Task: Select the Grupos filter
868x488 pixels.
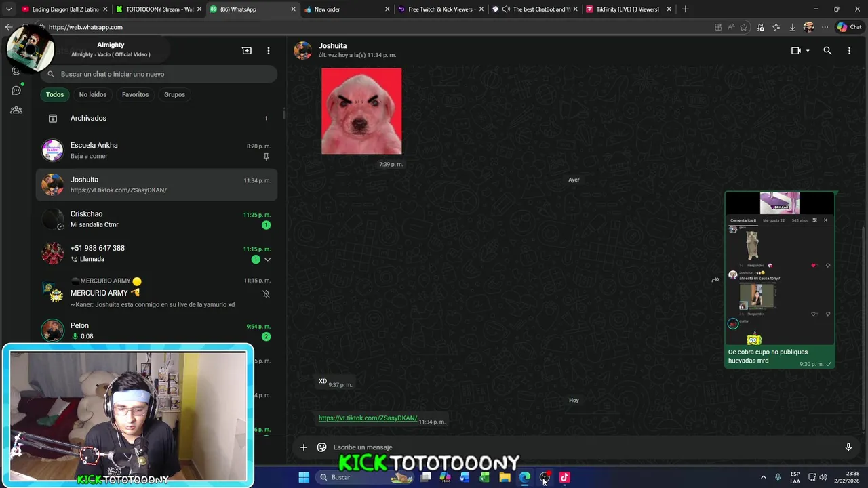Action: pos(174,94)
